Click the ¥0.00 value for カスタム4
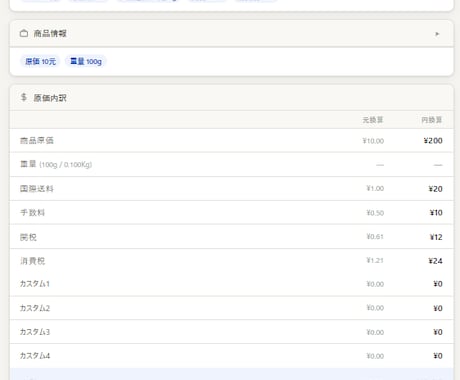This screenshot has height=380, width=460. 375,356
